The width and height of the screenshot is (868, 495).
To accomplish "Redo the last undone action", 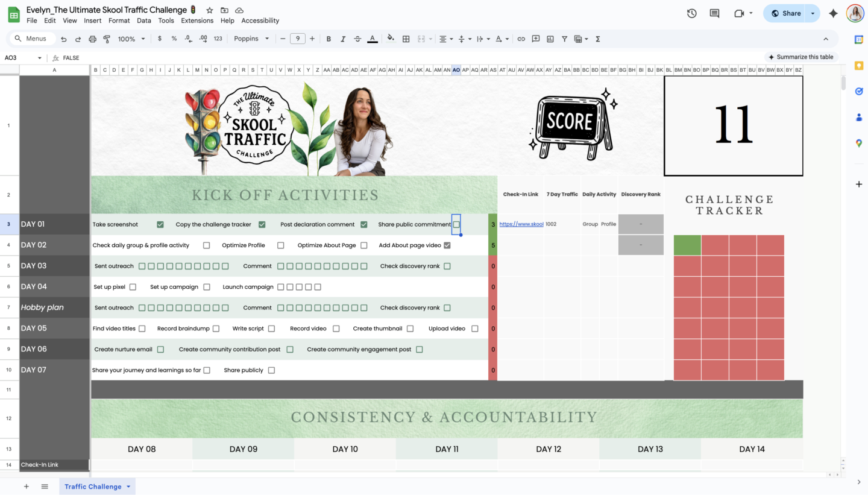I will click(78, 39).
